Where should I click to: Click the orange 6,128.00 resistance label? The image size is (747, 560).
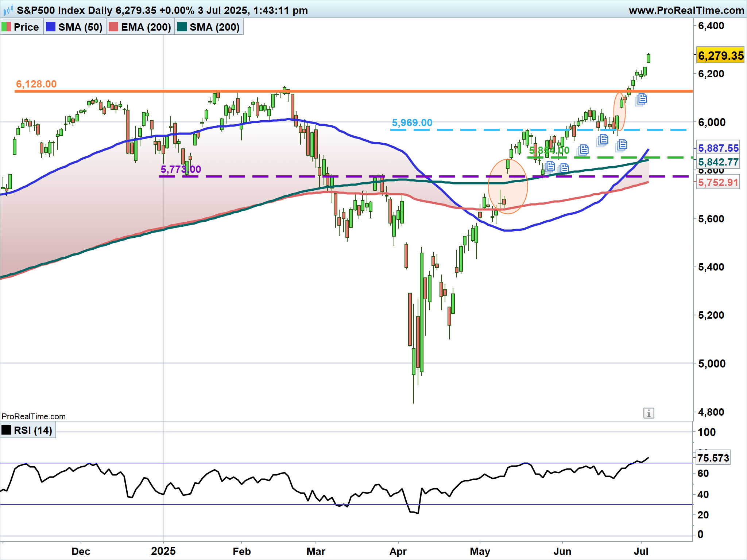click(x=36, y=84)
